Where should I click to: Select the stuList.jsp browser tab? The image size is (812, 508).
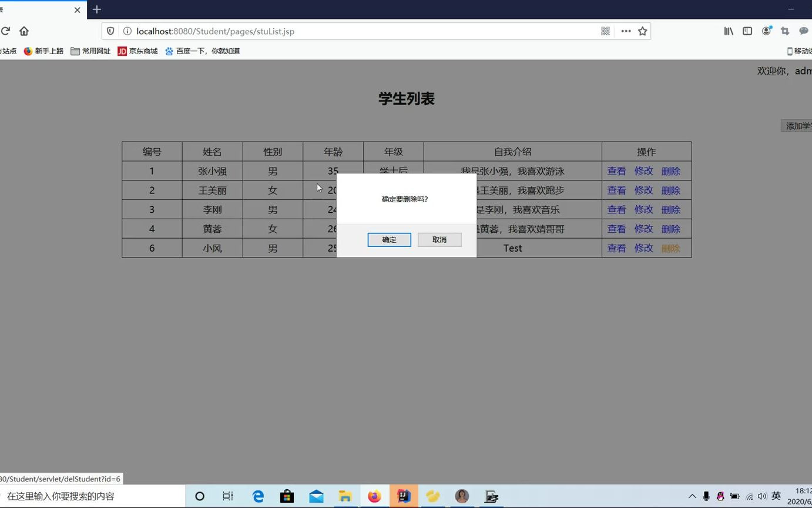click(35, 10)
